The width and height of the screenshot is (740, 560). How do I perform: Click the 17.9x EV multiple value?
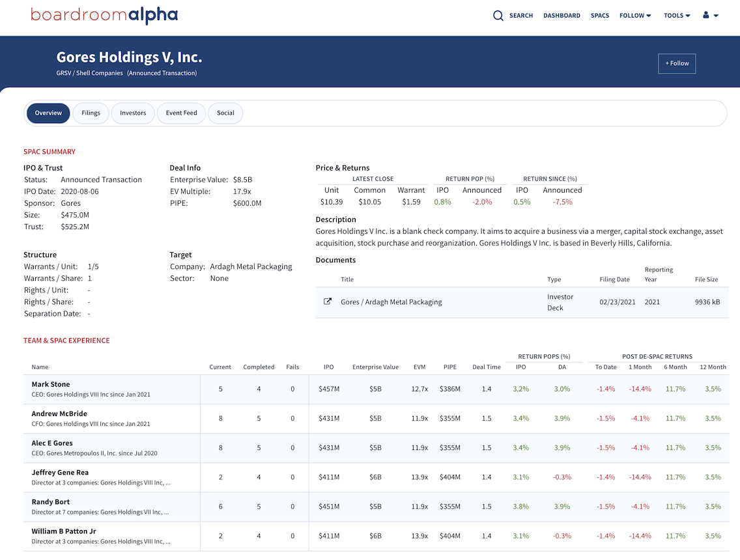pyautogui.click(x=242, y=191)
